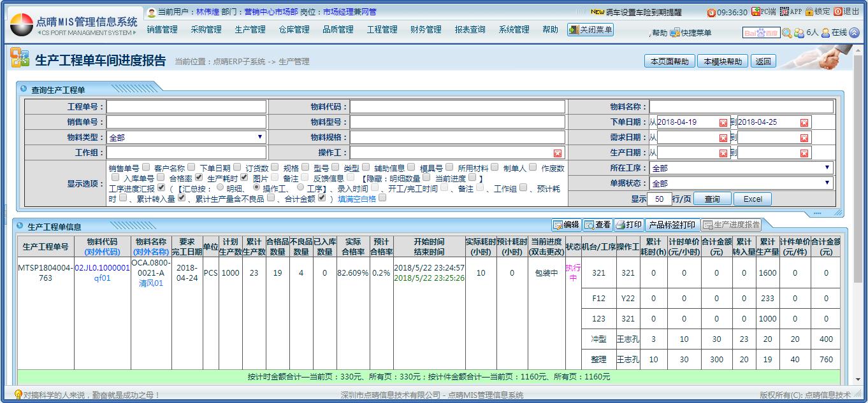Image resolution: width=868 pixels, height=403 pixels.
Task: Click the 工程单号 input field
Action: click(186, 107)
